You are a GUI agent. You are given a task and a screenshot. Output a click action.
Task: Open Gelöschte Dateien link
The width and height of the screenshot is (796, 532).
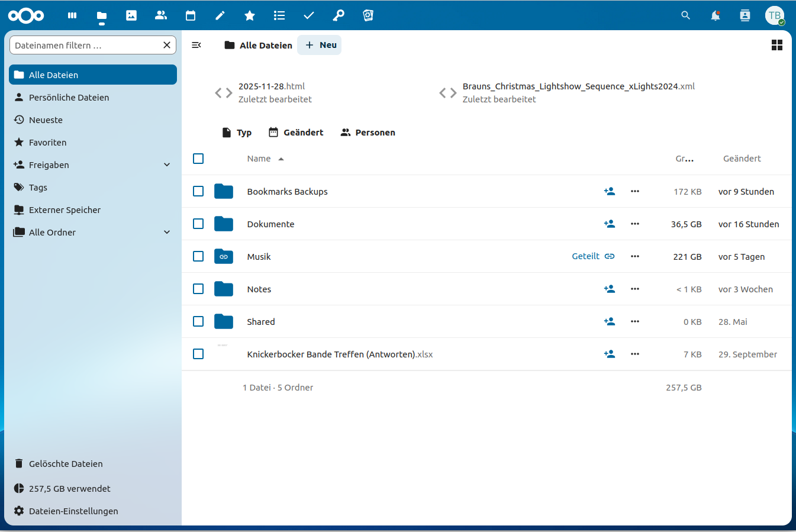click(66, 464)
